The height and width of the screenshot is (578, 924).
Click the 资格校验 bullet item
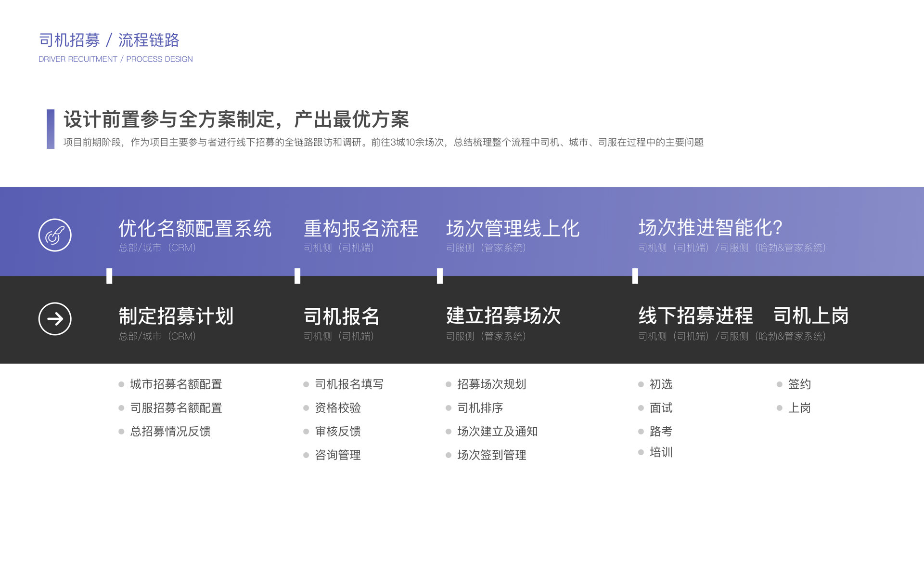click(x=337, y=408)
